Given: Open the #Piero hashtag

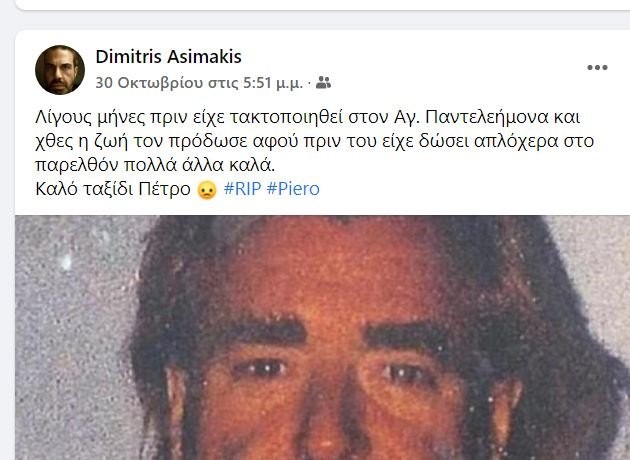Looking at the screenshot, I should coord(293,189).
